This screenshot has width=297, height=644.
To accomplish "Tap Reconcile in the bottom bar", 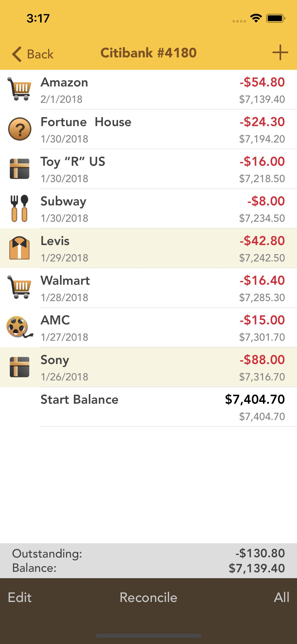I will point(148,597).
